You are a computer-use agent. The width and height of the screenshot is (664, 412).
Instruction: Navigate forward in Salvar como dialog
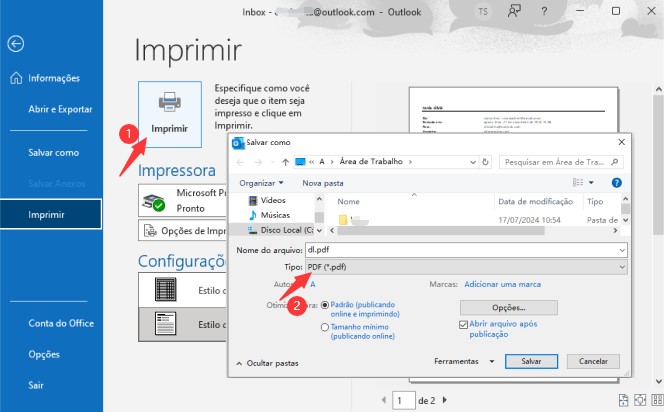258,162
